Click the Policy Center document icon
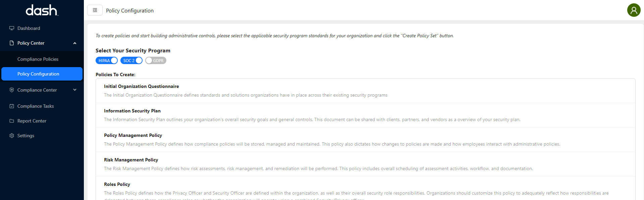This screenshot has height=200, width=644. [12, 43]
